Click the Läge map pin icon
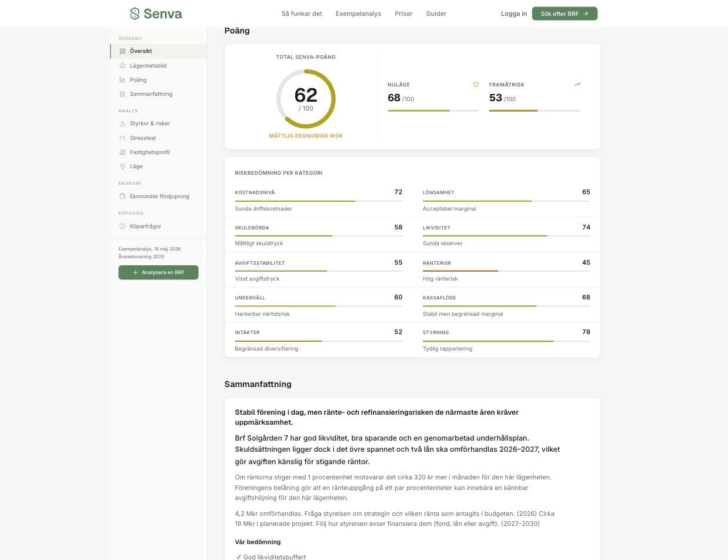The width and height of the screenshot is (728, 560). click(122, 166)
